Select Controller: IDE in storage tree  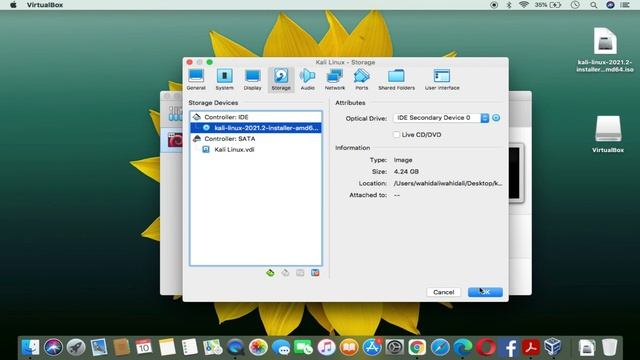(256, 117)
